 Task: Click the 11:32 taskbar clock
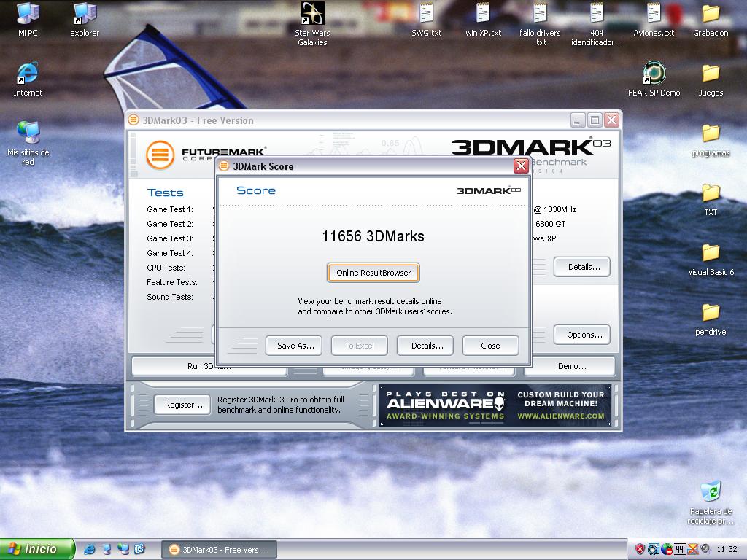click(727, 549)
